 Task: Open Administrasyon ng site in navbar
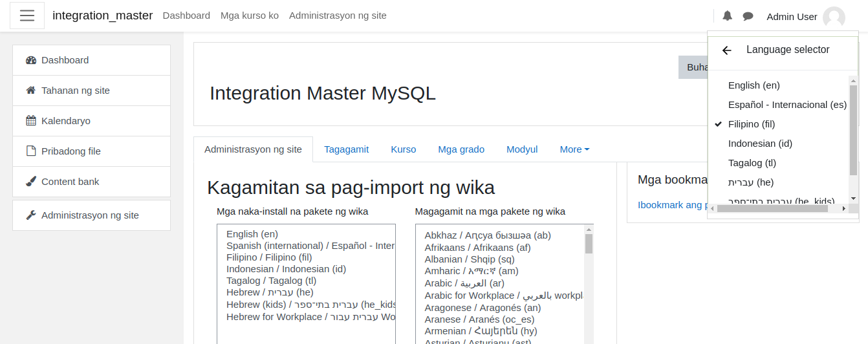click(x=338, y=16)
